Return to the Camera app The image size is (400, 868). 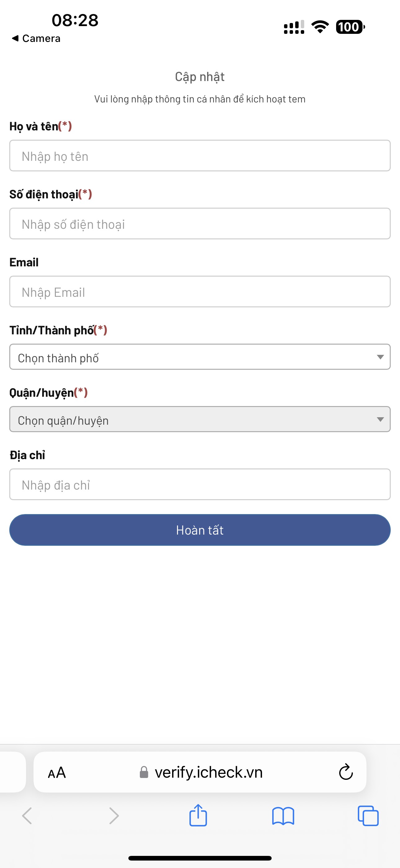(x=36, y=38)
